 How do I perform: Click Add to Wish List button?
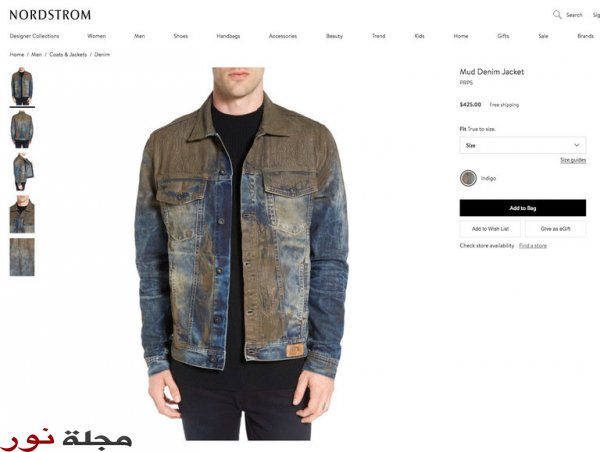(490, 229)
